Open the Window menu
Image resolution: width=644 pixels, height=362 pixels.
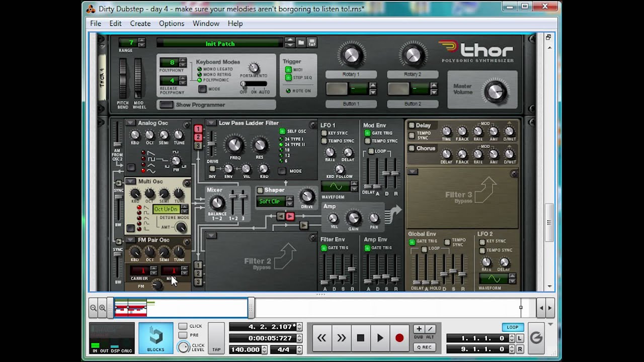click(206, 24)
